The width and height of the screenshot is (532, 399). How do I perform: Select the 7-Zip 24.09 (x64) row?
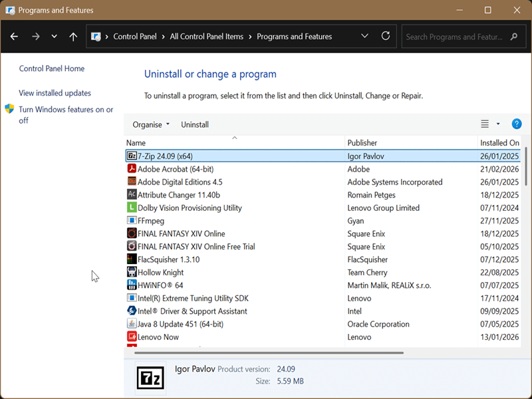pos(323,156)
